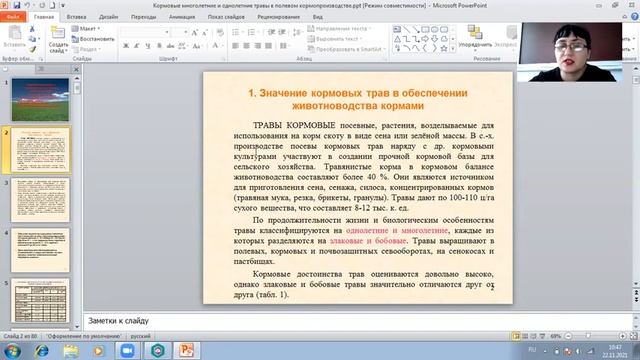Adjust the zoom slider handle
This screenshot has width=640, height=360.
coord(588,336)
